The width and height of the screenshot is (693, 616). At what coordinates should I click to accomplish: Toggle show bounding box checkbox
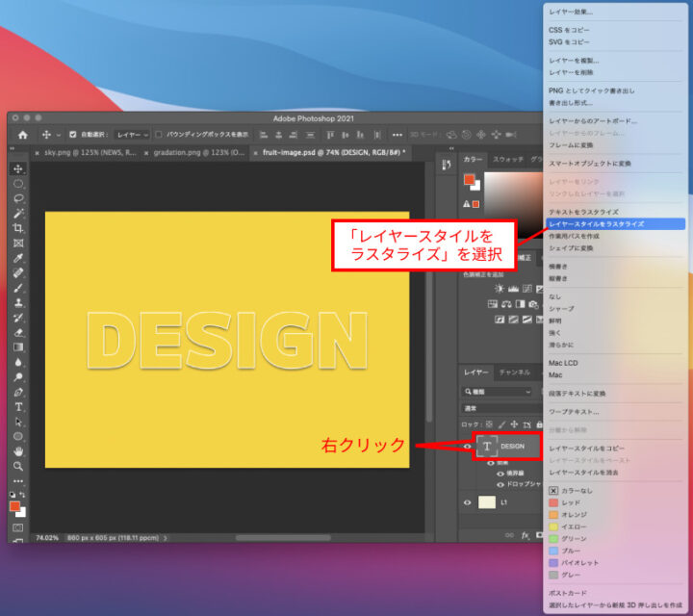159,135
